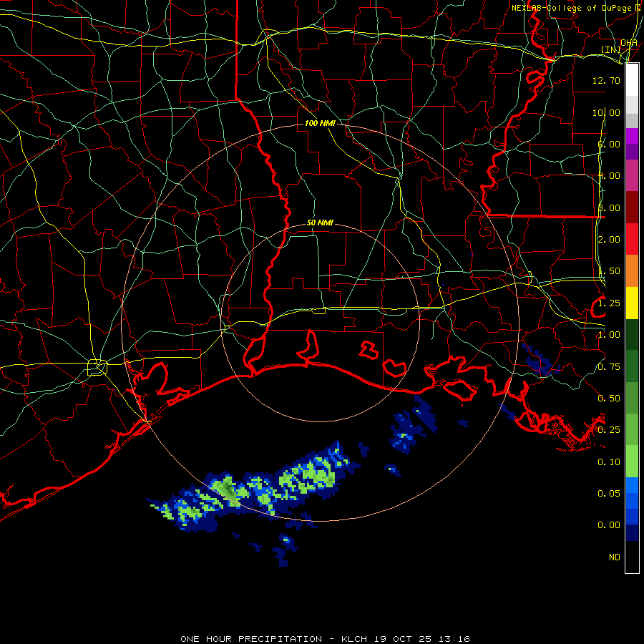Click the OHA product label

(629, 42)
